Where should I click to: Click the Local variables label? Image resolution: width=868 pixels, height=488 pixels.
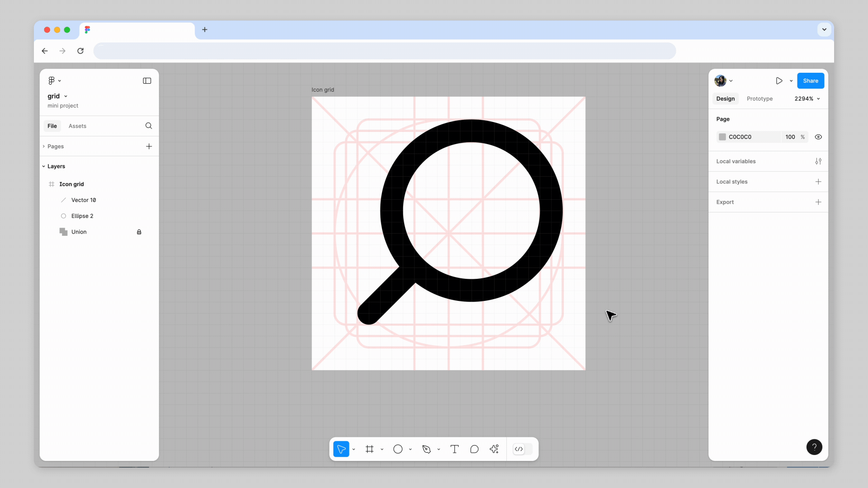point(736,161)
